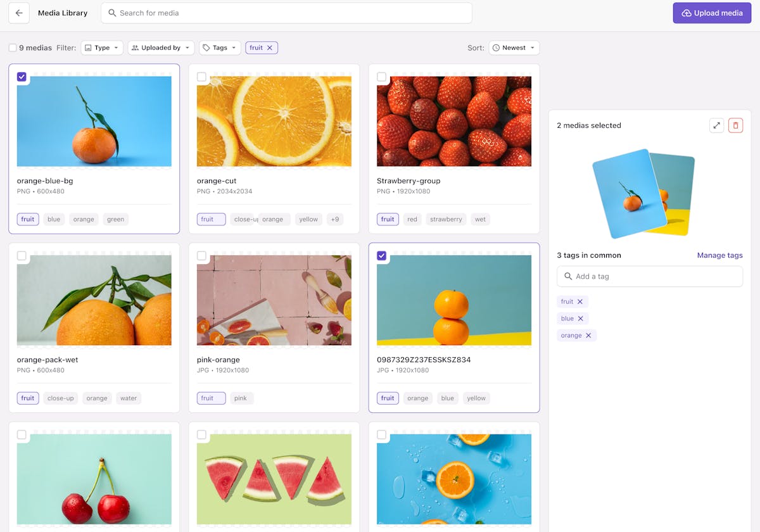Check the orange-cut media checkbox
Screen dimensions: 760x532
point(201,77)
